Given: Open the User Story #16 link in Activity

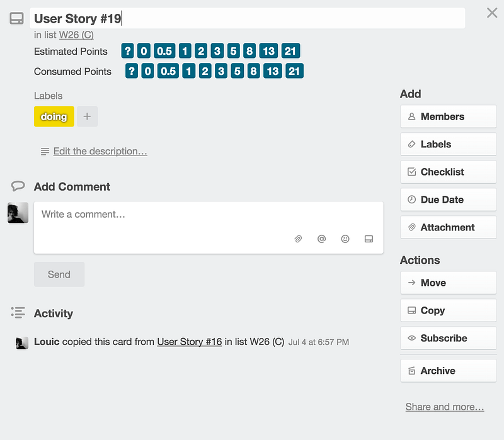Looking at the screenshot, I should (190, 342).
